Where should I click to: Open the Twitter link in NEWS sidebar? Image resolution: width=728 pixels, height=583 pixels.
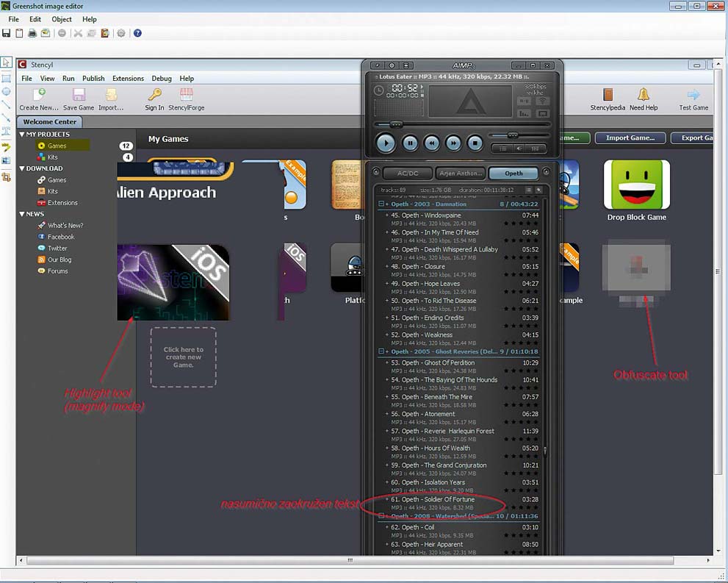[x=57, y=248]
